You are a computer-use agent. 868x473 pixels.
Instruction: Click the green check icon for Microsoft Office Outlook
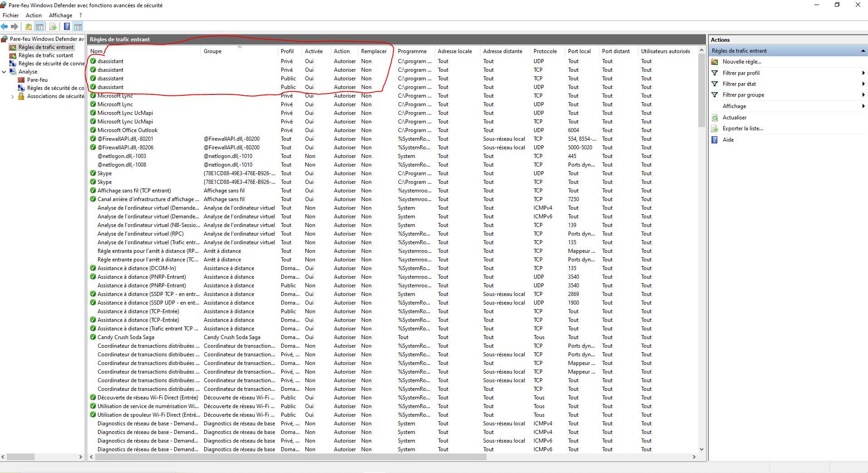point(93,130)
